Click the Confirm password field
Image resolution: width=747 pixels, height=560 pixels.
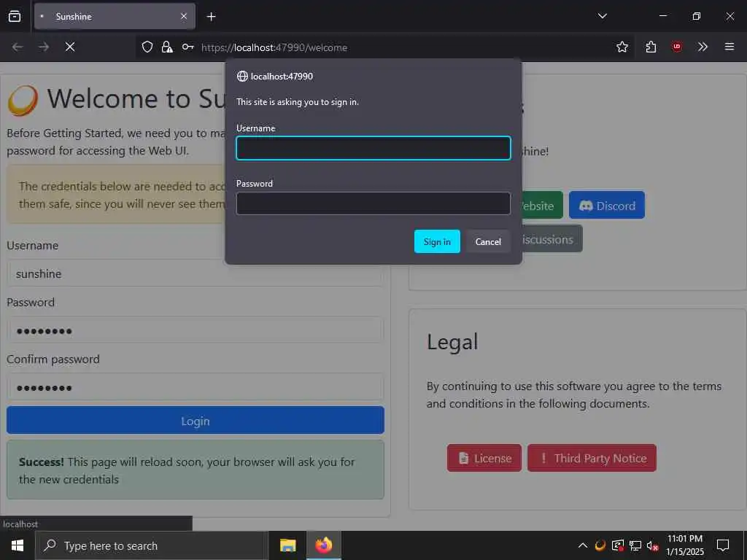click(x=196, y=386)
